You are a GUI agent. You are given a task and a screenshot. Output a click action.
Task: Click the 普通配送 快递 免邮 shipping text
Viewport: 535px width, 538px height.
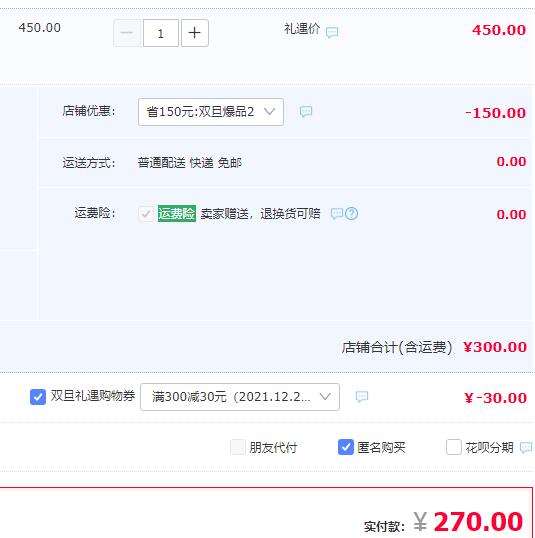190,163
